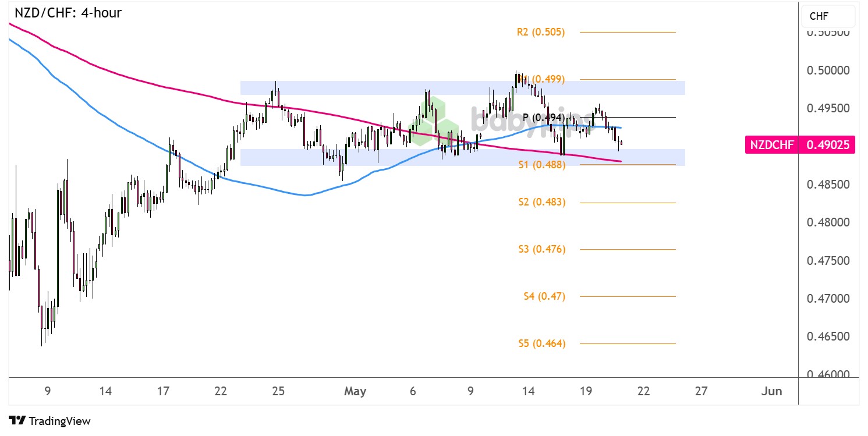Select the NZD/CHF: 4-hour chart title
This screenshot has height=436, width=868.
pyautogui.click(x=68, y=13)
